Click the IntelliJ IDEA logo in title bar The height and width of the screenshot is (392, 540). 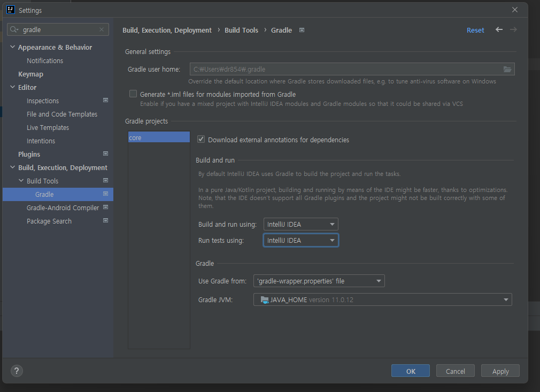coord(11,10)
